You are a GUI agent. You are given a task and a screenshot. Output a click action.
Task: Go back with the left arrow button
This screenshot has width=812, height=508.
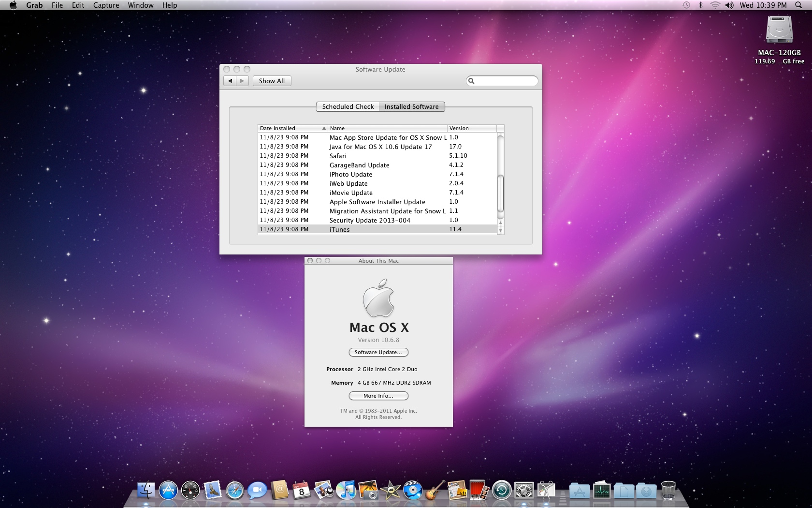(230, 81)
